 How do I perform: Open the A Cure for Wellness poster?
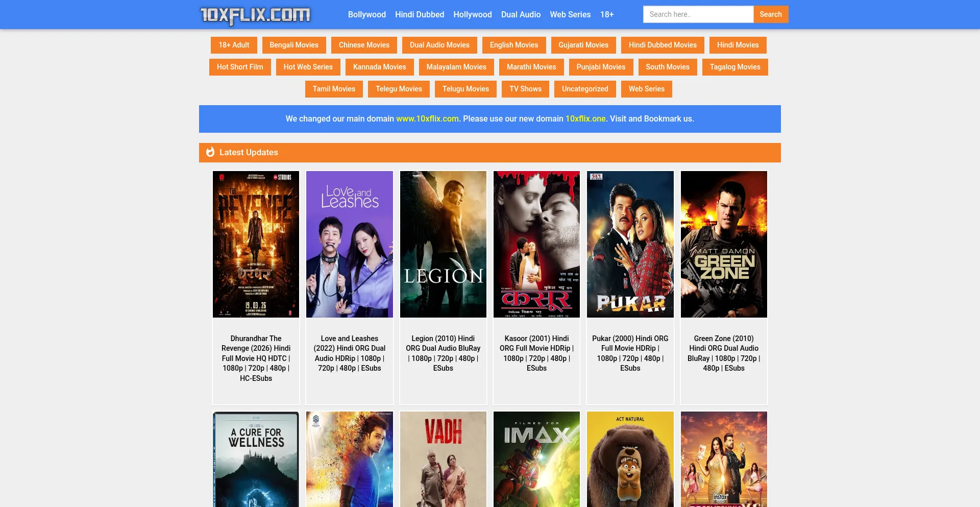pyautogui.click(x=256, y=460)
